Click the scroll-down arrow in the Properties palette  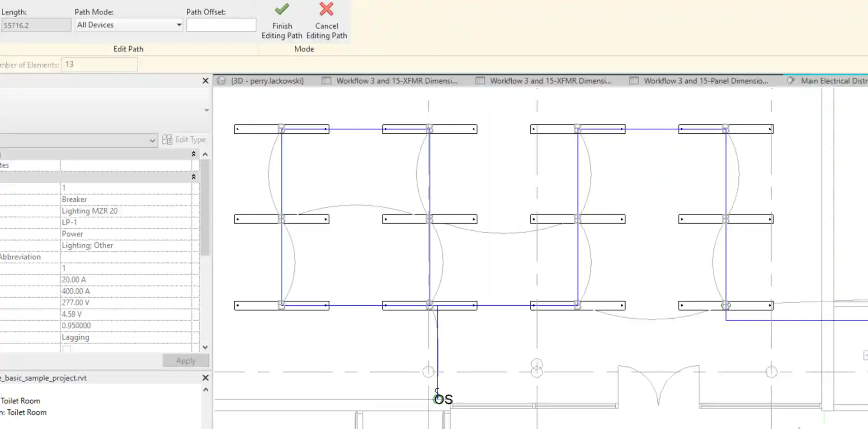(x=205, y=347)
